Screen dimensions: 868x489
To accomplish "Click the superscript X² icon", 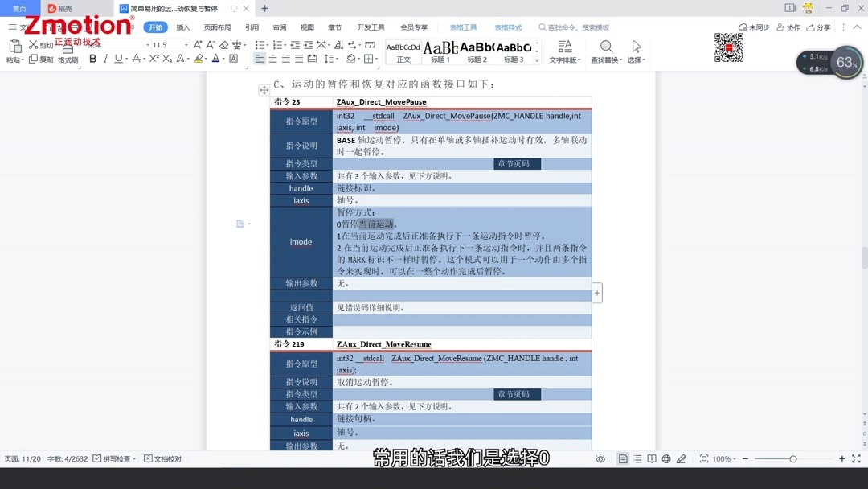I will pos(154,58).
